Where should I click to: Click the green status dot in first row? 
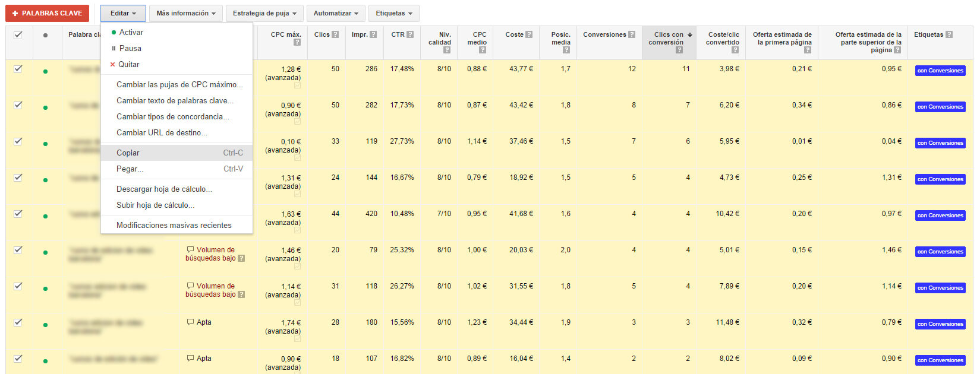46,72
